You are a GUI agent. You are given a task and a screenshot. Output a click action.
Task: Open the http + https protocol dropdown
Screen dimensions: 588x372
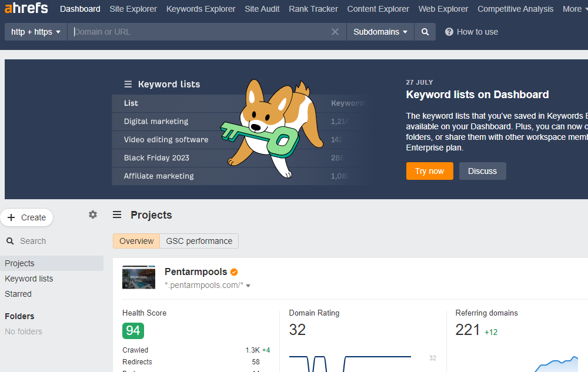tap(36, 32)
